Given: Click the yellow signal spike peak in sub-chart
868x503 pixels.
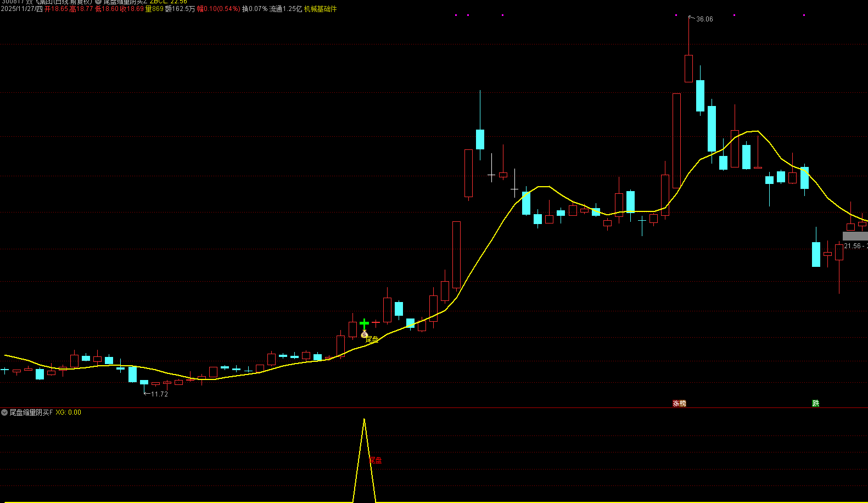Looking at the screenshot, I should (x=364, y=420).
